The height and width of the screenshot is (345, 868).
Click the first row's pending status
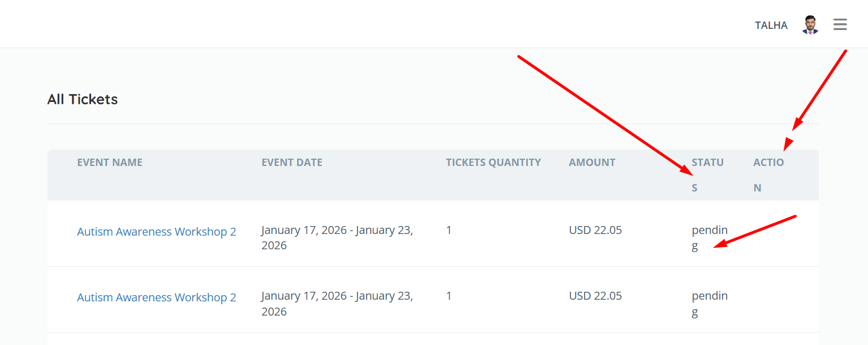[x=710, y=231]
